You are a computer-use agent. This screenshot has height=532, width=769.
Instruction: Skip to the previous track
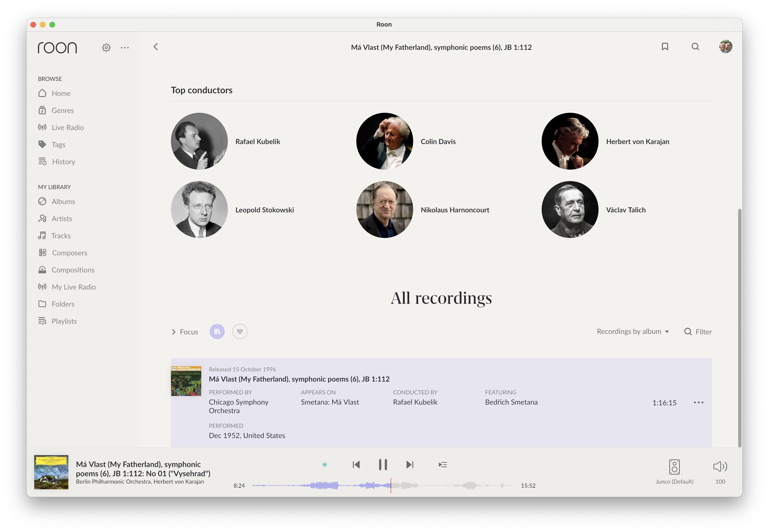point(356,464)
